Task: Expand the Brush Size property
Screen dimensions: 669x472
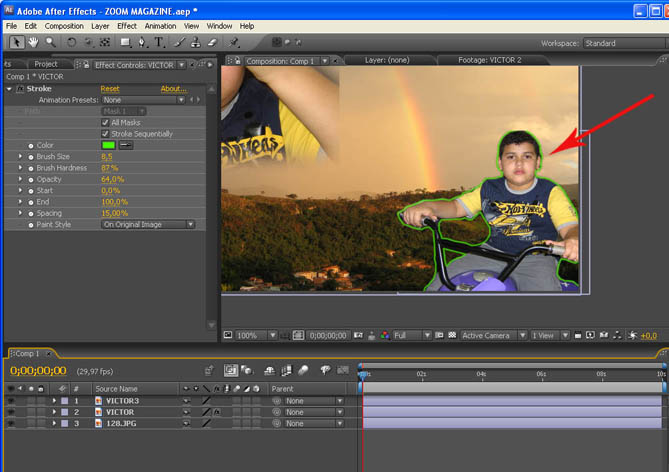Action: (20, 157)
